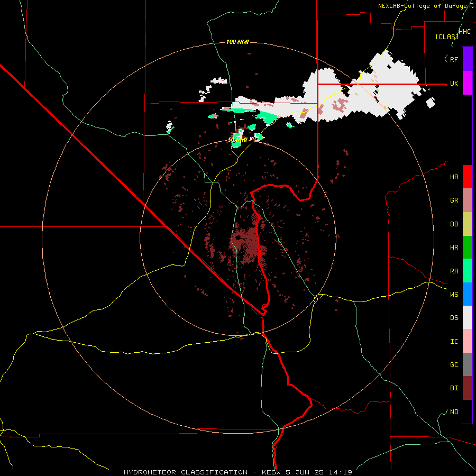Image resolution: width=476 pixels, height=476 pixels.
Task: Click the IC legend label
Action: pyautogui.click(x=454, y=342)
